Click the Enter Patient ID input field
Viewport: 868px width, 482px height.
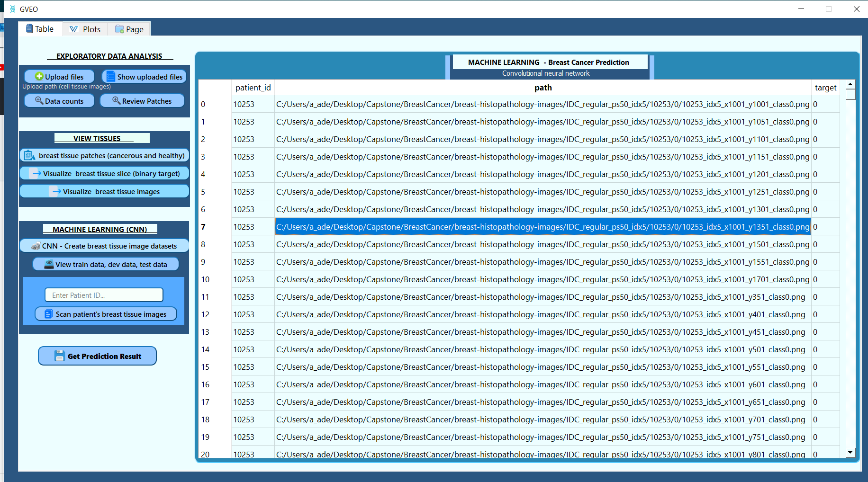pos(103,295)
